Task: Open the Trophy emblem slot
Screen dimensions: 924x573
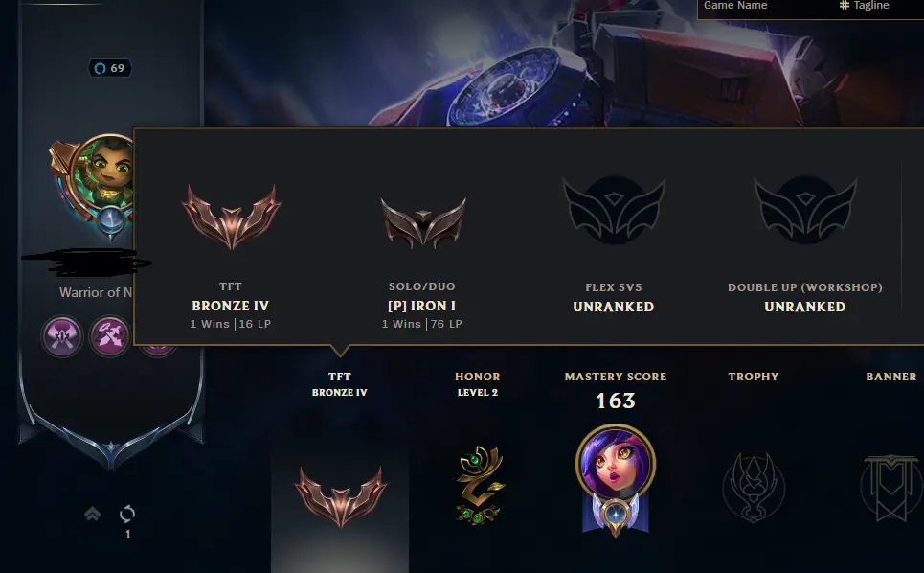Action: tap(754, 488)
